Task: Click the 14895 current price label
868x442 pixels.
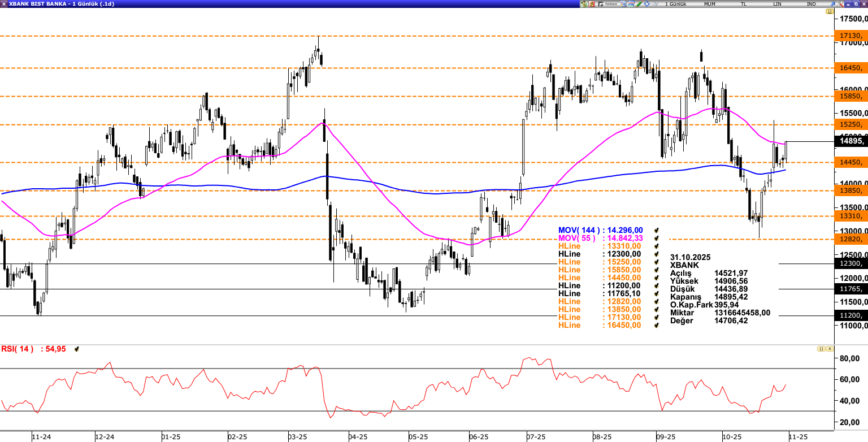Action: coord(850,141)
